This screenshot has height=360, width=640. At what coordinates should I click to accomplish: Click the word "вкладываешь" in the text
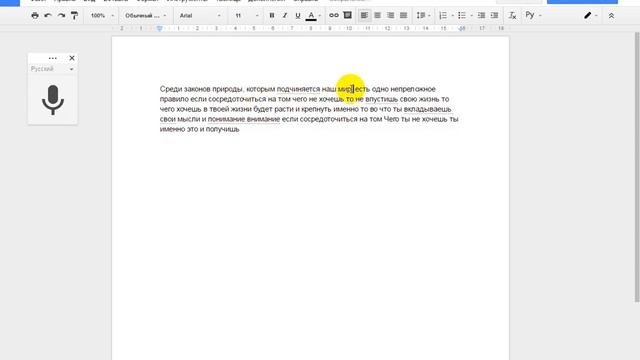427,109
